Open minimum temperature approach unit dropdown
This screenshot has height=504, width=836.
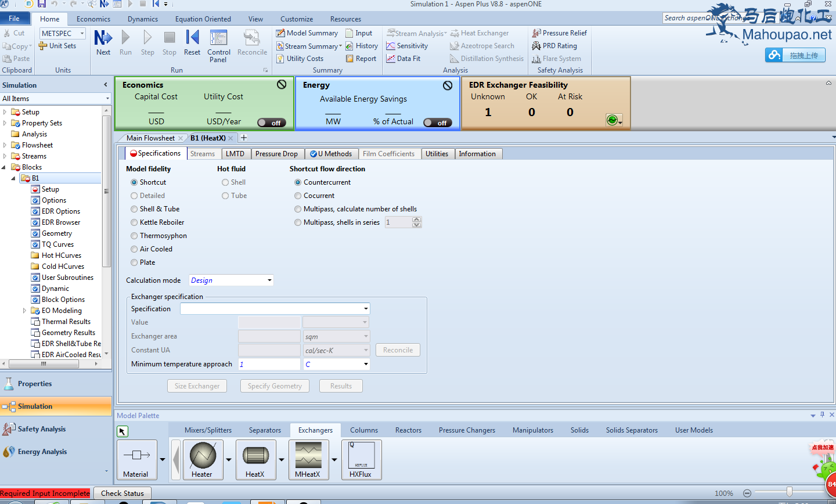click(366, 364)
